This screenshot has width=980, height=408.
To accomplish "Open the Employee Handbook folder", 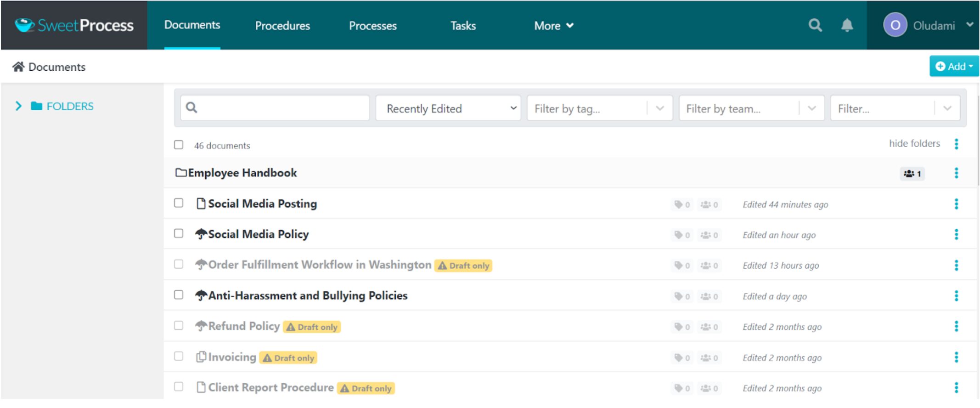I will point(242,173).
